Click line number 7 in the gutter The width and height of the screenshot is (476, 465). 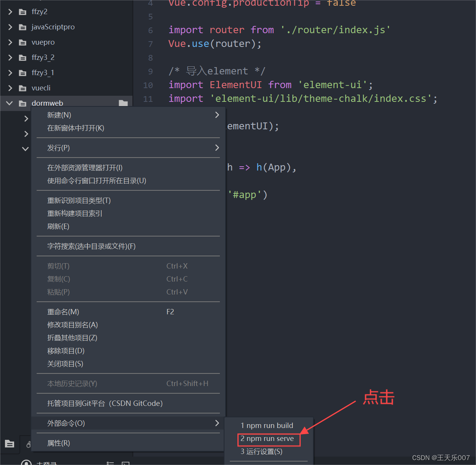tap(150, 43)
